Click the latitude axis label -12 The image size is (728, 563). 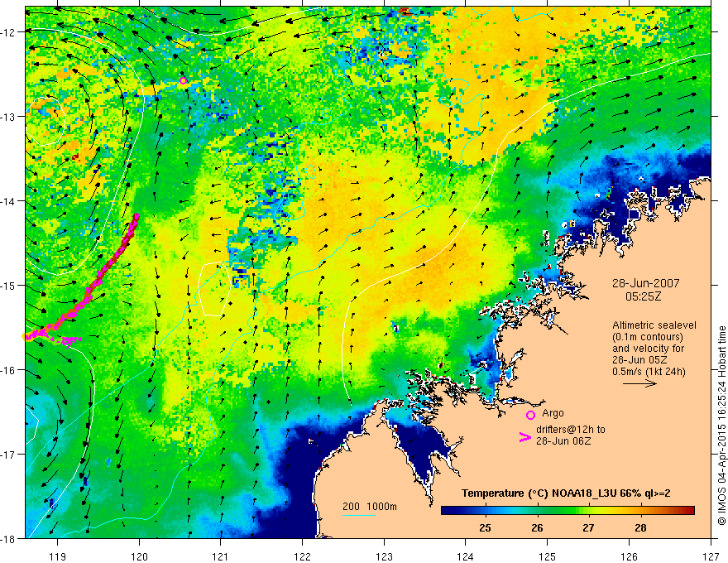tap(8, 32)
